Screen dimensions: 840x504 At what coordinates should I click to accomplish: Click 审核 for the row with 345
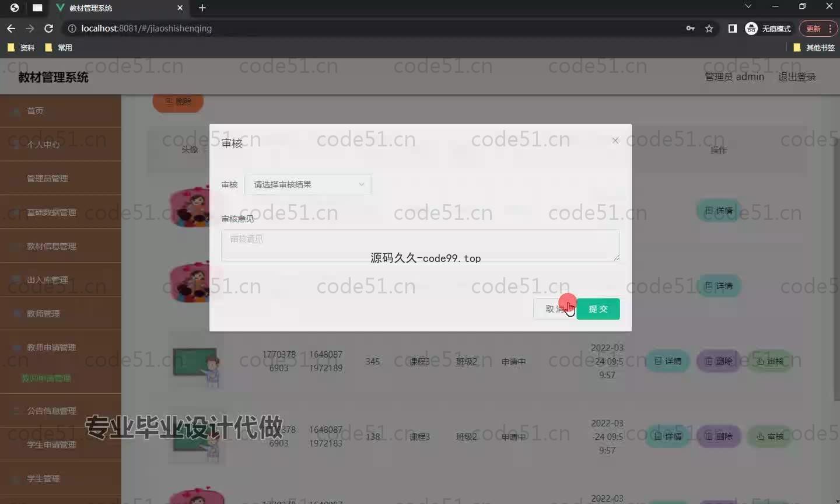tap(769, 361)
